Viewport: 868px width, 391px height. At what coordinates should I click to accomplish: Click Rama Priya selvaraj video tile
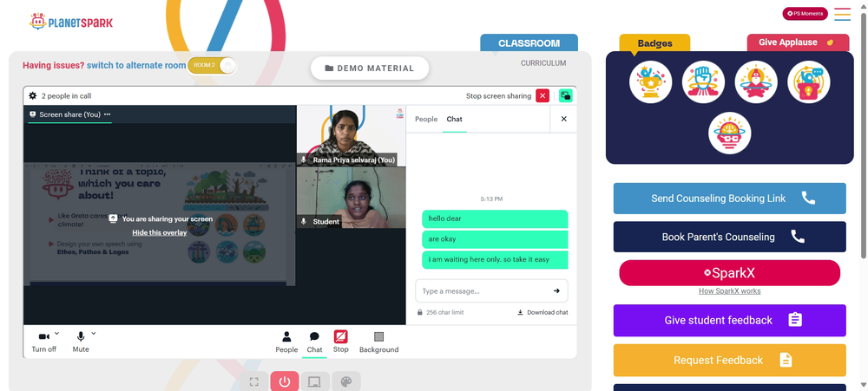[351, 136]
